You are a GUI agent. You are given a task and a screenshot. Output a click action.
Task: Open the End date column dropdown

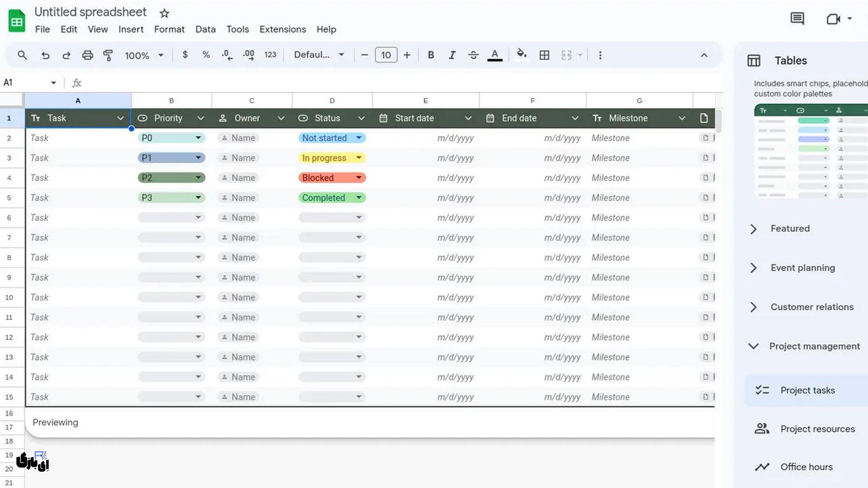point(575,118)
